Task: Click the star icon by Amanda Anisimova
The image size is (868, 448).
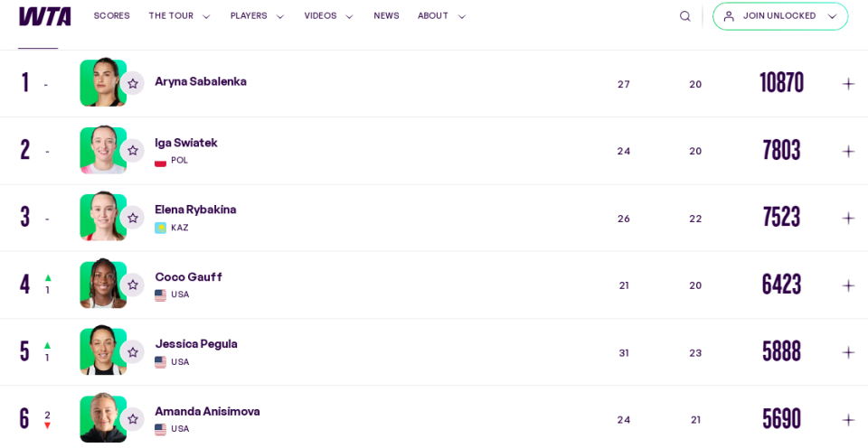Action: (133, 419)
